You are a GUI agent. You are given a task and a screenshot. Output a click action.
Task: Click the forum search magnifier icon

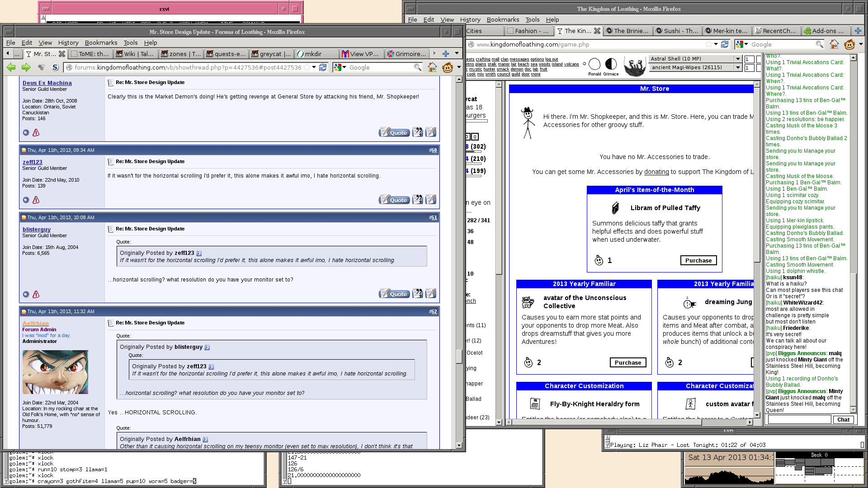coord(417,67)
